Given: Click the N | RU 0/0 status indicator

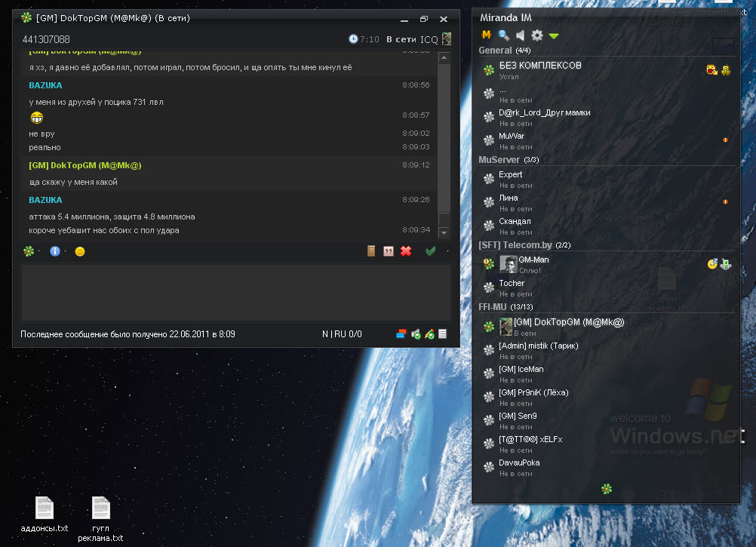Looking at the screenshot, I should coord(342,334).
